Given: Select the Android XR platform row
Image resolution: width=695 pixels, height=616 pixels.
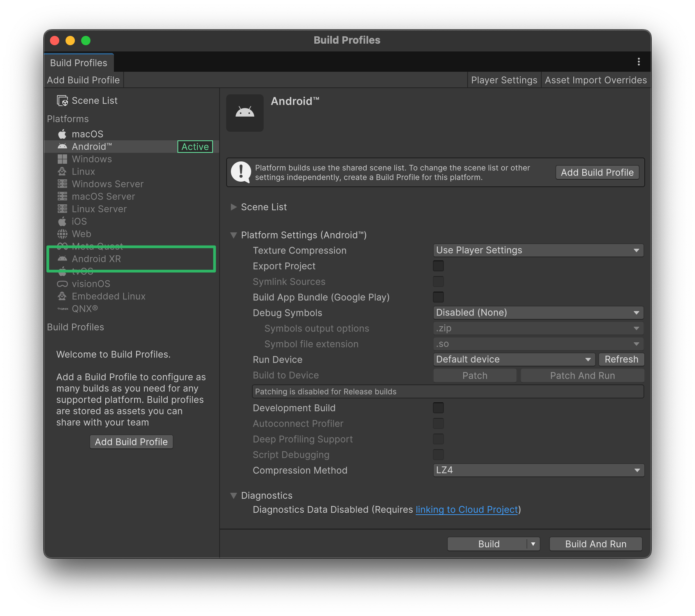Looking at the screenshot, I should 132,259.
